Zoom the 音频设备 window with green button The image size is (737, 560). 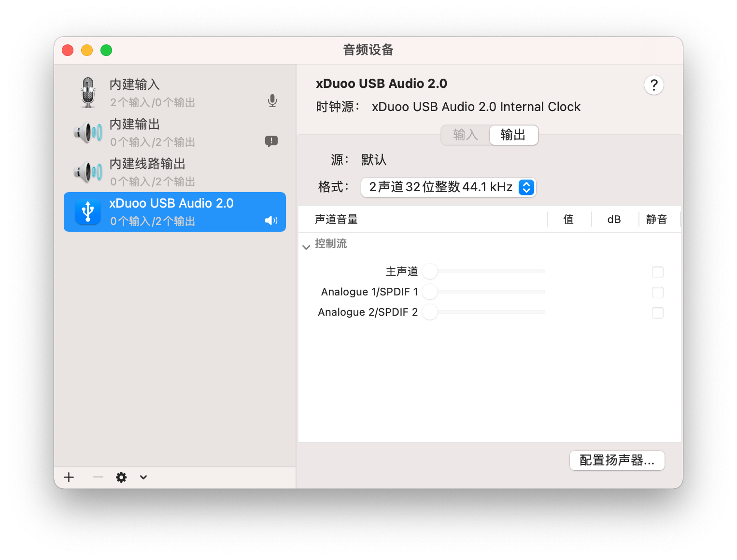point(106,50)
